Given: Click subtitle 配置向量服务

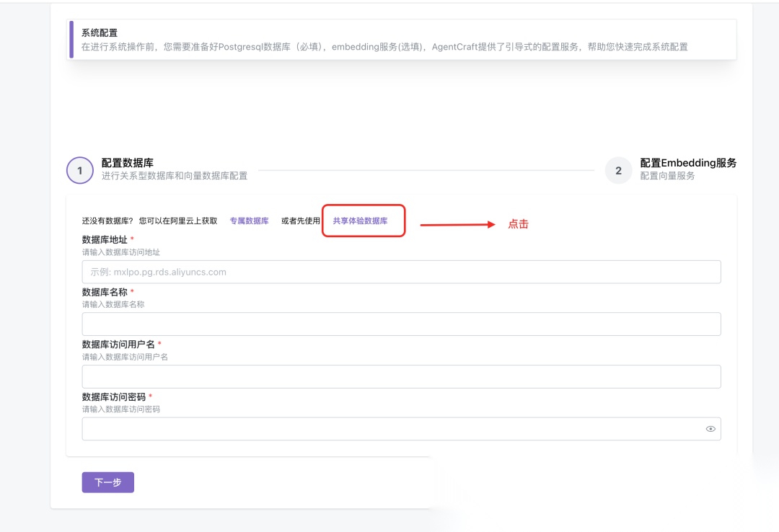Looking at the screenshot, I should click(x=667, y=176).
